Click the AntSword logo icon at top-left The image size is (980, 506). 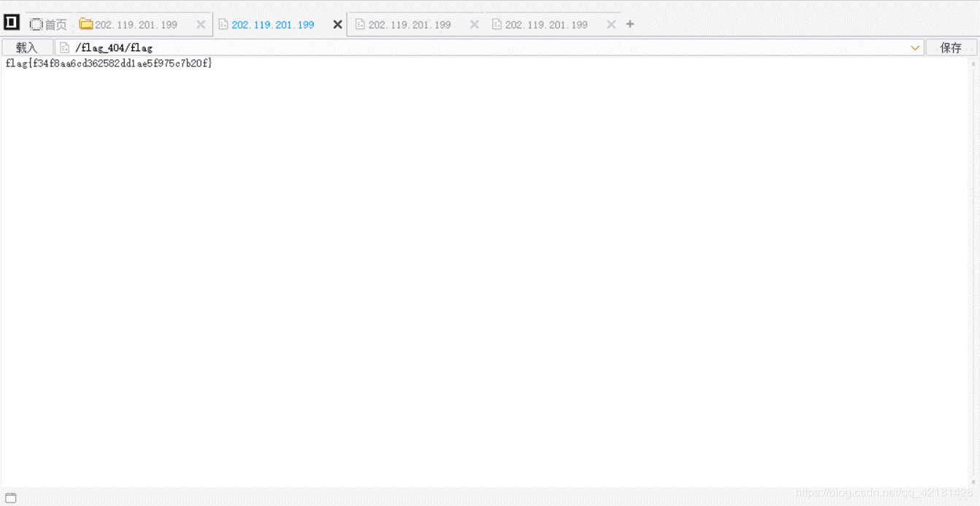(x=11, y=23)
